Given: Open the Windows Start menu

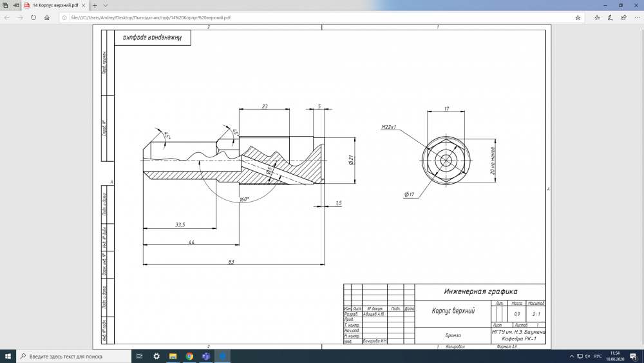Looking at the screenshot, I should (x=8, y=357).
